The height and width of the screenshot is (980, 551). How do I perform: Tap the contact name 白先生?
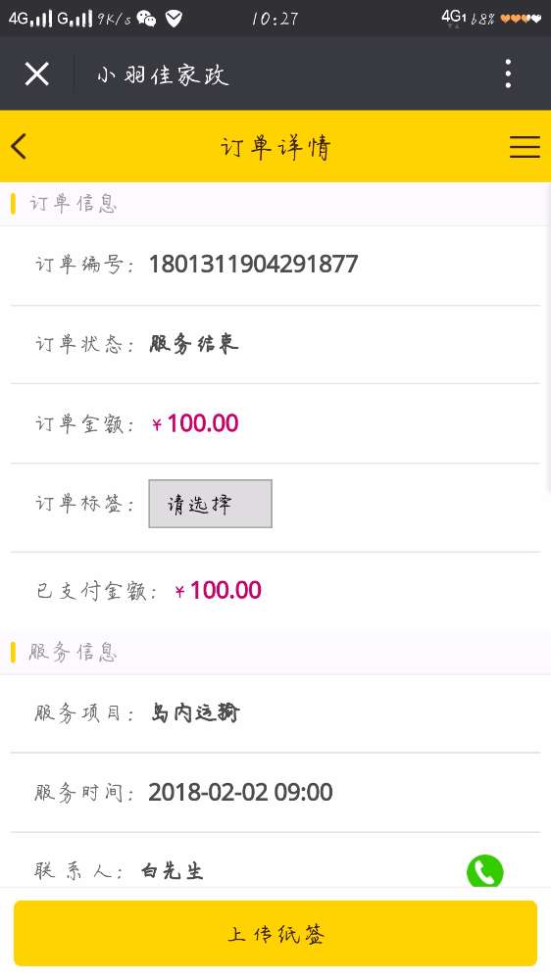[x=173, y=870]
